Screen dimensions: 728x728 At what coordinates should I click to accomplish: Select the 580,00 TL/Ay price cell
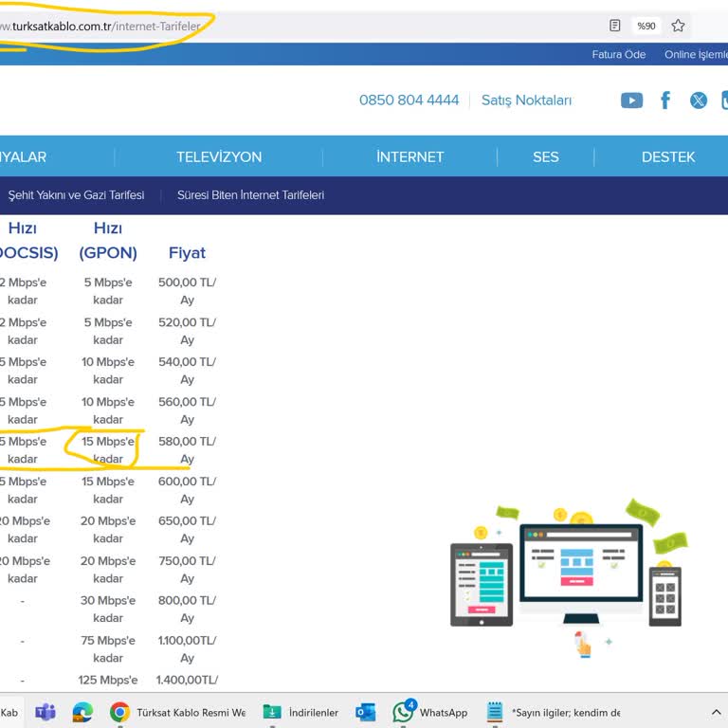coord(187,450)
